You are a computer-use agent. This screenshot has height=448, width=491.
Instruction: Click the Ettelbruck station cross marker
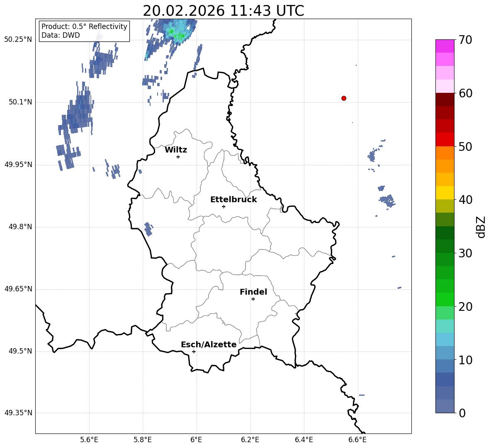click(224, 206)
